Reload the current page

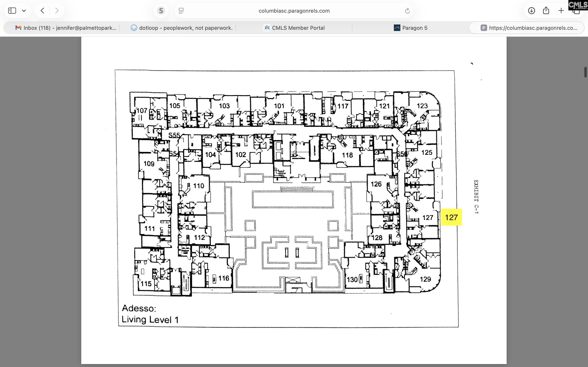tap(407, 11)
